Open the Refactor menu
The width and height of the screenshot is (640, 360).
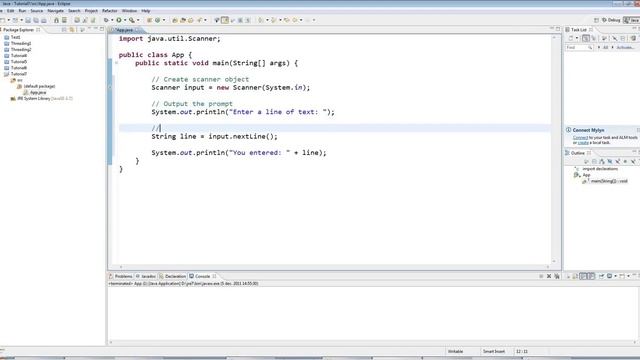109,11
